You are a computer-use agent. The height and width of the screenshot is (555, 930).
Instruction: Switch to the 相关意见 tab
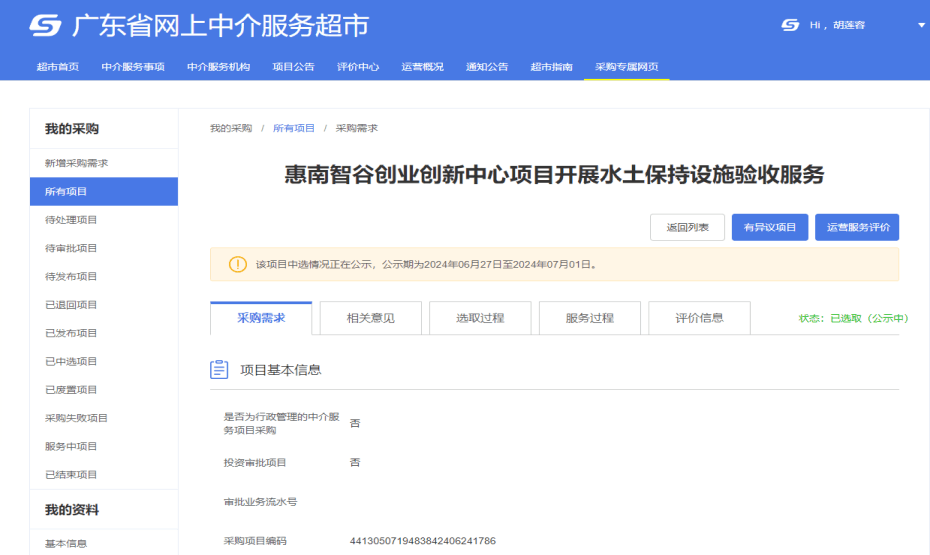click(x=370, y=318)
